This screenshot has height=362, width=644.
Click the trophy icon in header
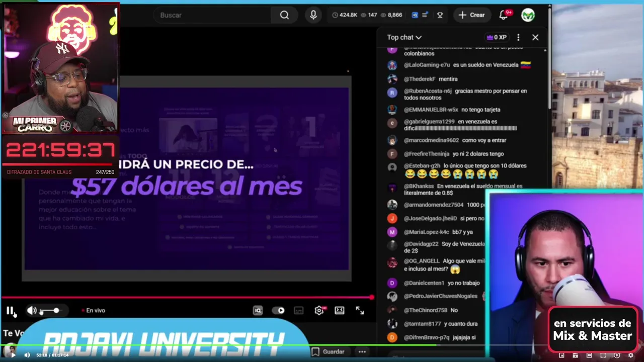(440, 15)
